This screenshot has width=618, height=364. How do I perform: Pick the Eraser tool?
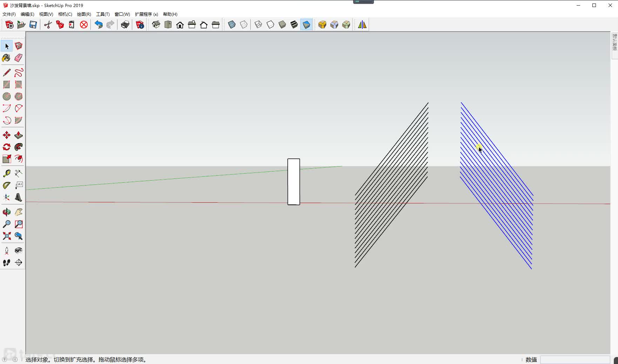click(x=19, y=58)
